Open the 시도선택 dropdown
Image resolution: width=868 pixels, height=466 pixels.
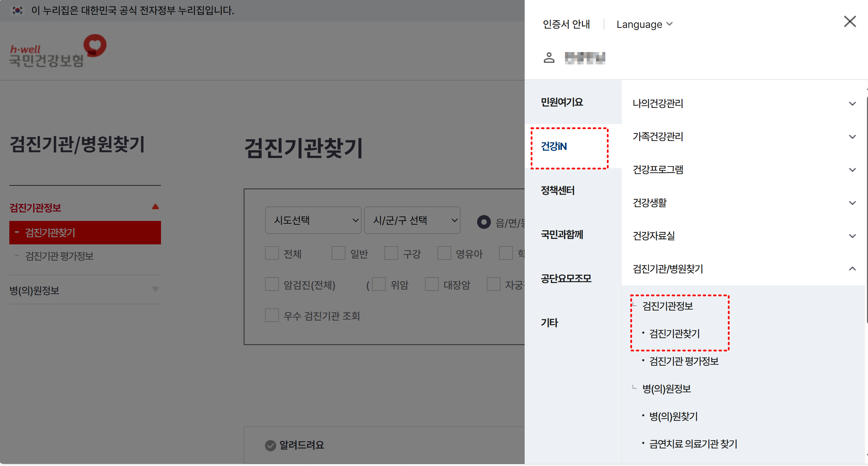(313, 221)
